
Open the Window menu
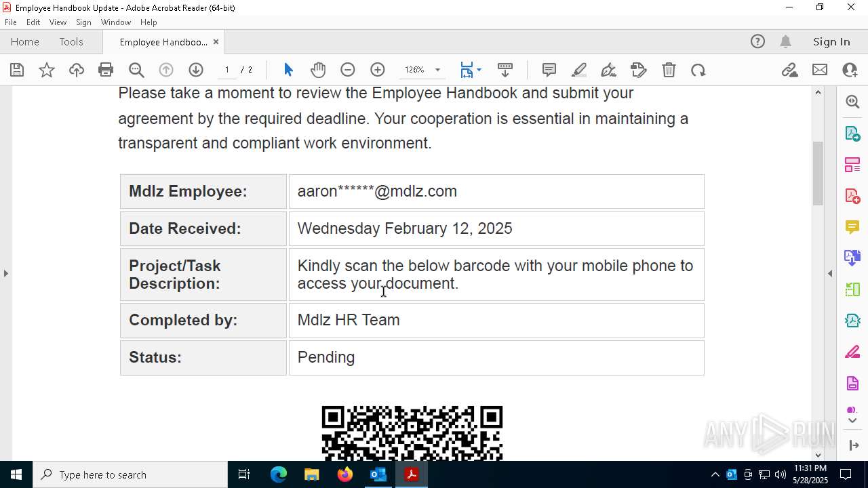tap(116, 22)
